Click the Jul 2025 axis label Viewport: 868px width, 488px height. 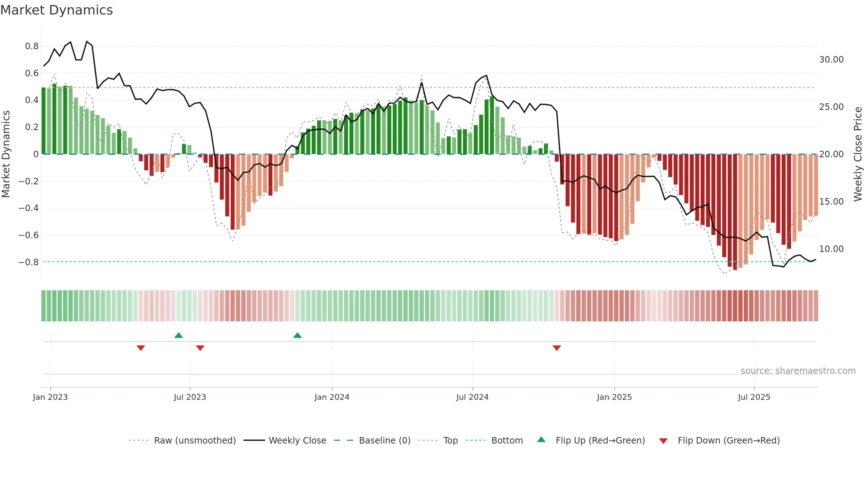pyautogui.click(x=754, y=397)
